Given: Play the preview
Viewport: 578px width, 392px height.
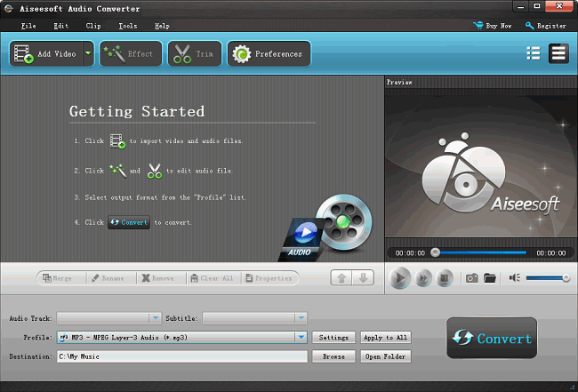Looking at the screenshot, I should point(400,278).
